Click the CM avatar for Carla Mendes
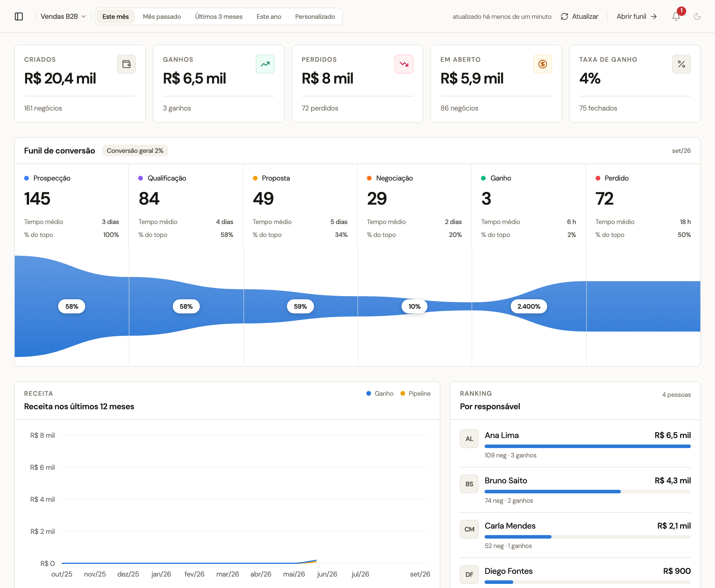Viewport: 715px width, 588px height. (x=469, y=529)
